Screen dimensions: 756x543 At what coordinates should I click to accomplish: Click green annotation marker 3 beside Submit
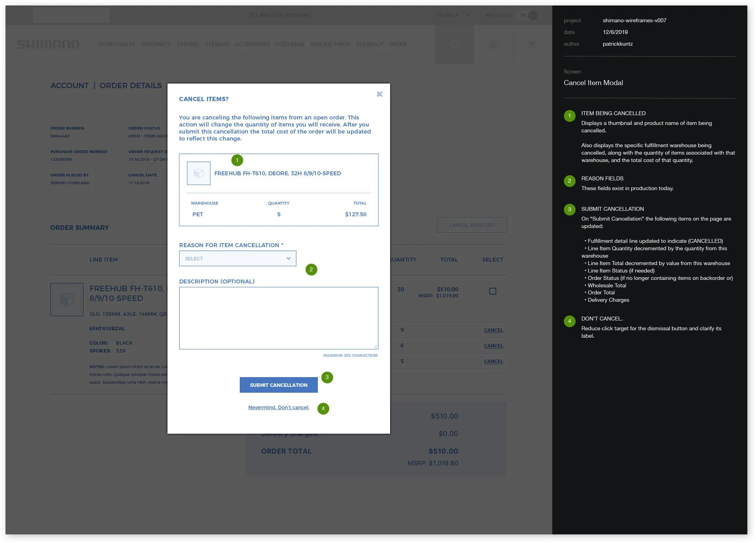pyautogui.click(x=327, y=377)
